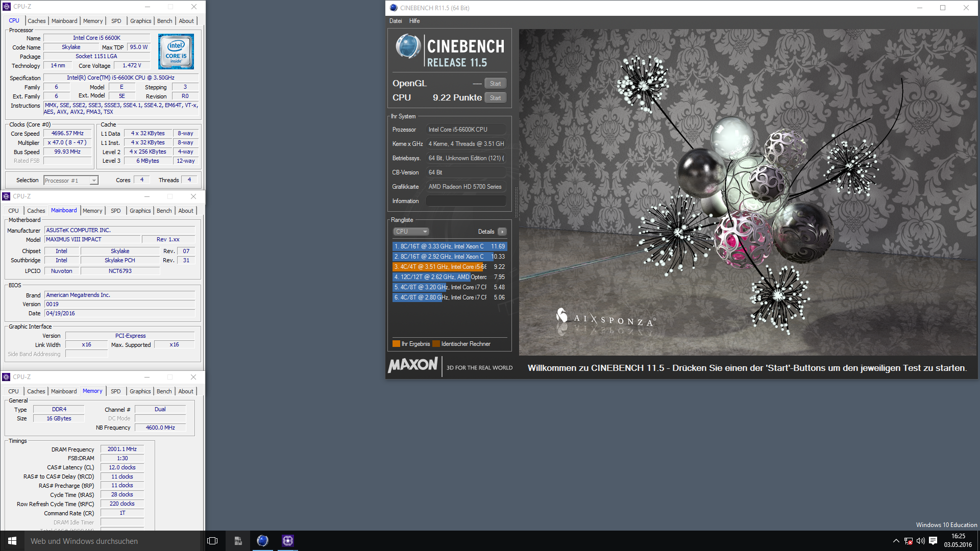Viewport: 980px width, 551px height.
Task: Select the Graphics tab in the Memory CPU-Z window
Action: coord(140,391)
